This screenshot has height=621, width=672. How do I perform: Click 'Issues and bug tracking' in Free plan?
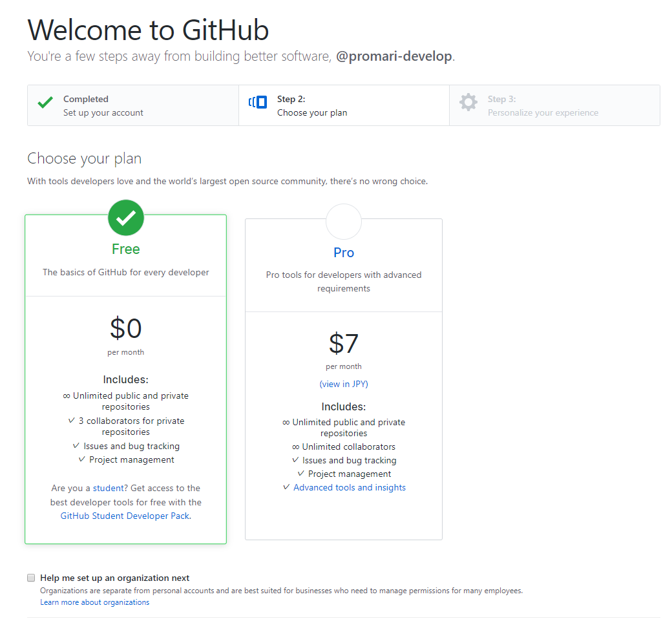[132, 446]
